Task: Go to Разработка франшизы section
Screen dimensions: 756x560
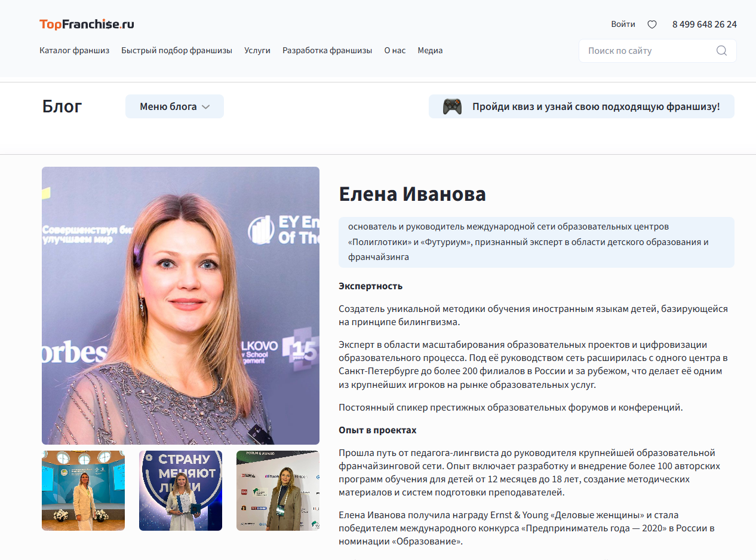Action: pos(327,51)
